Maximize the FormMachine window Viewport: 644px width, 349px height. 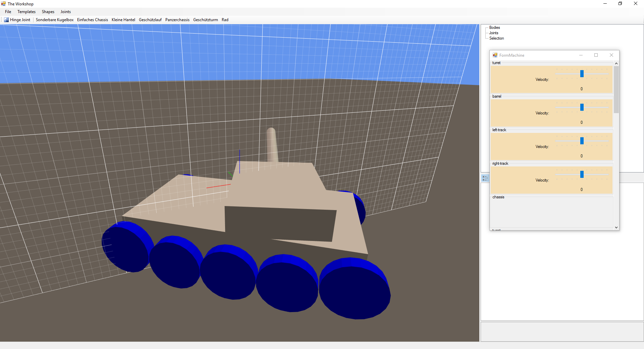(596, 55)
